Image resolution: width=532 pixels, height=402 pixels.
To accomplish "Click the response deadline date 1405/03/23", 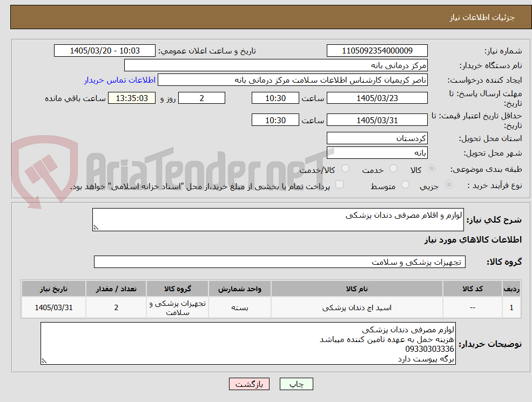I will click(377, 98).
